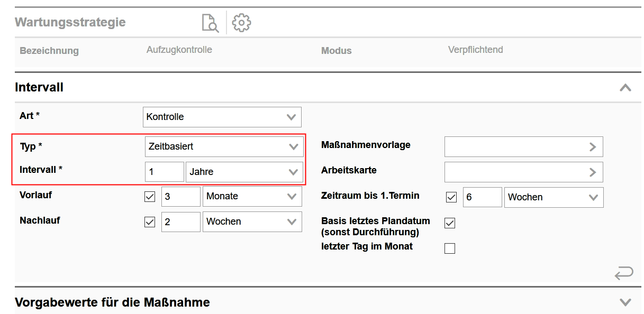Viewport: 644px width, 314px height.
Task: Open Maßnahmenvorlage selection arrow
Action: click(x=592, y=147)
